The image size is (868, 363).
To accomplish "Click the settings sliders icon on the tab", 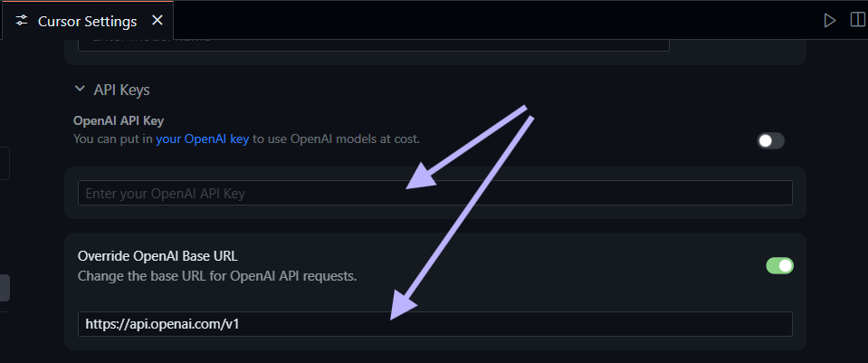I will tap(22, 20).
